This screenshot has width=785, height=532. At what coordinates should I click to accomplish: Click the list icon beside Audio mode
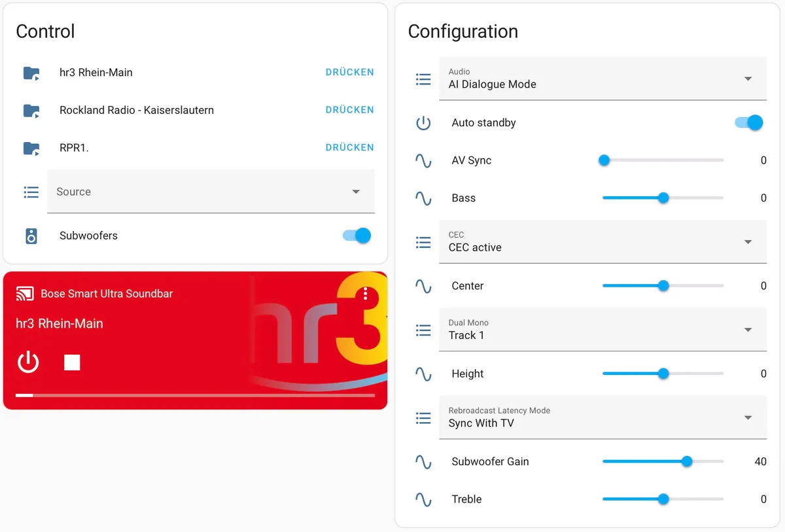click(423, 79)
